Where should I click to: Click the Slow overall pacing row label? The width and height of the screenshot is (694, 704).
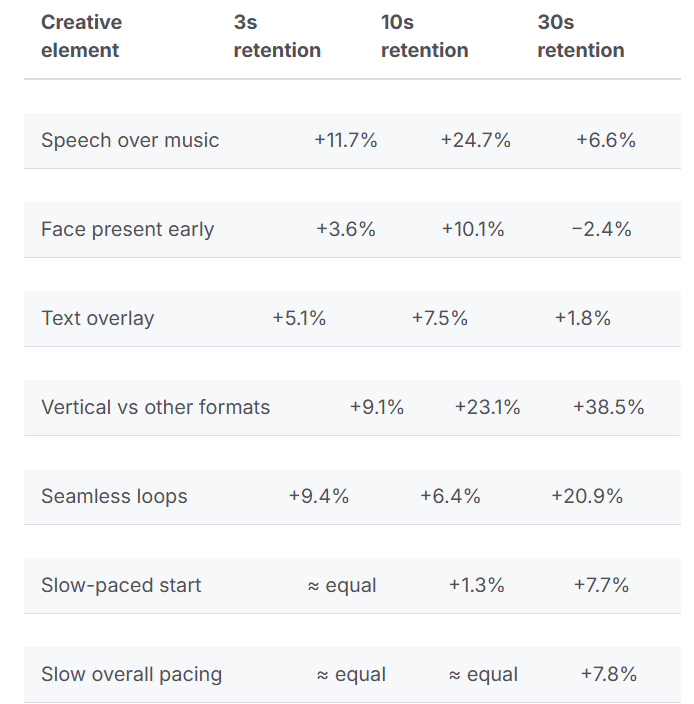131,675
